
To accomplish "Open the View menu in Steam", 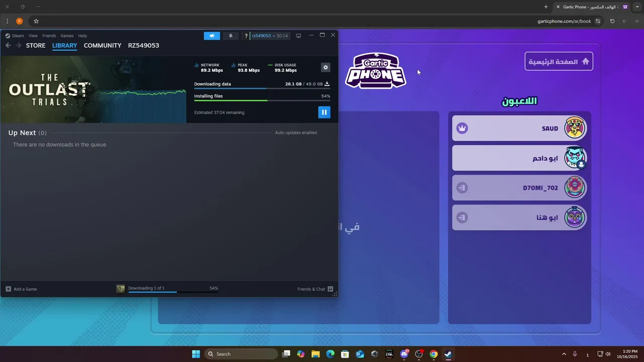I will (x=33, y=36).
